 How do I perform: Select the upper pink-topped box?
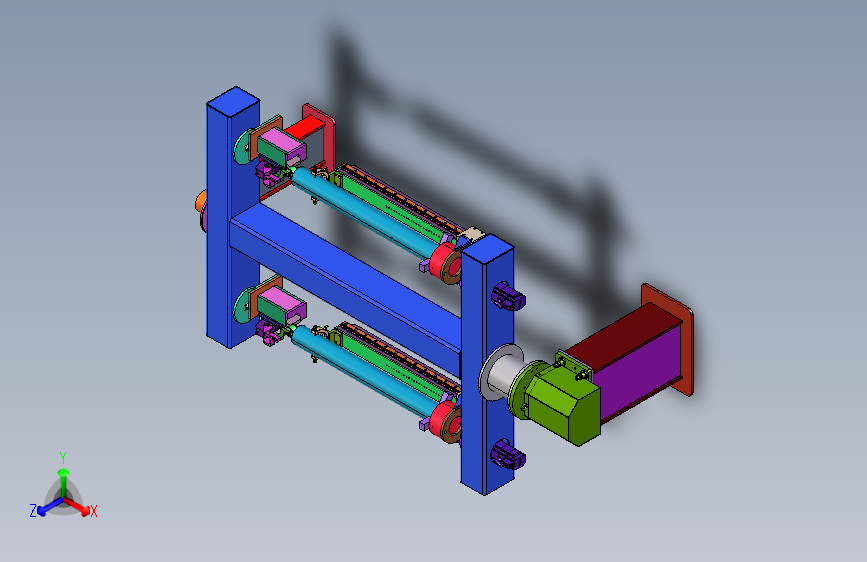click(281, 145)
